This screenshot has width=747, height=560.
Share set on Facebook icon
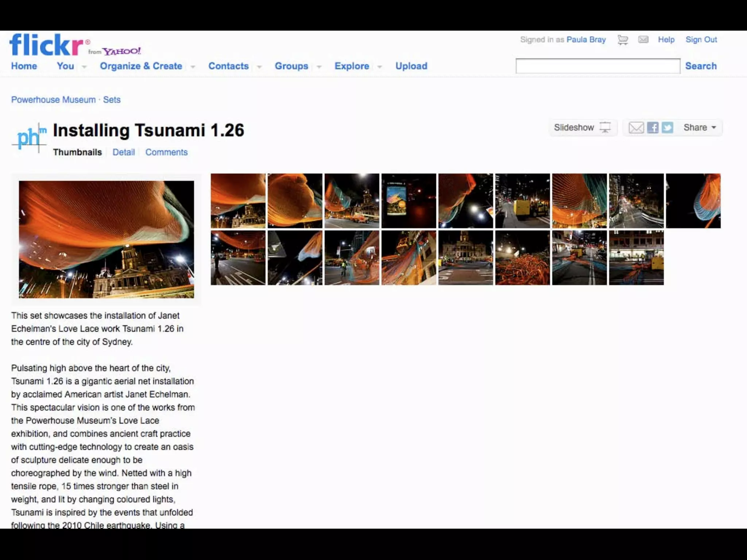653,128
